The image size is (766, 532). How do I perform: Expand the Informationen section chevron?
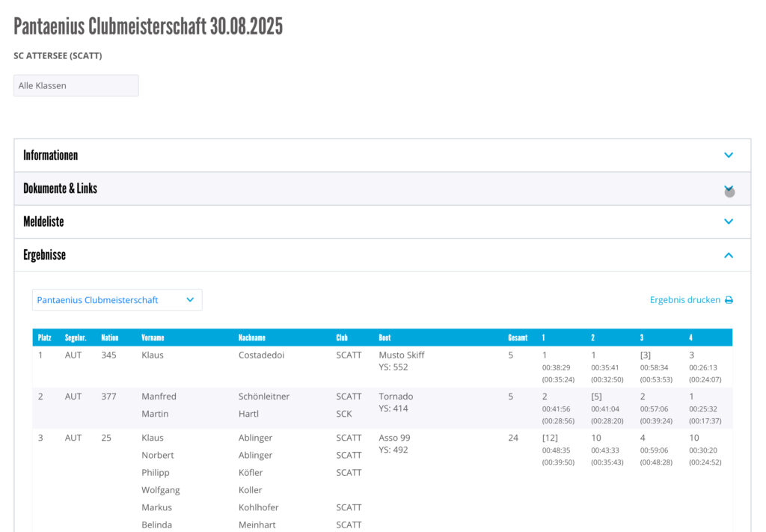tap(729, 155)
